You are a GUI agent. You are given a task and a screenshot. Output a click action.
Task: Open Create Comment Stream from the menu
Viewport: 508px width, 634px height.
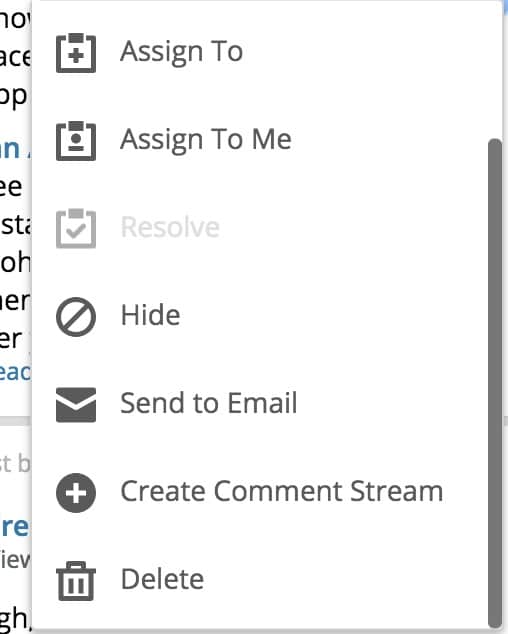coord(282,491)
